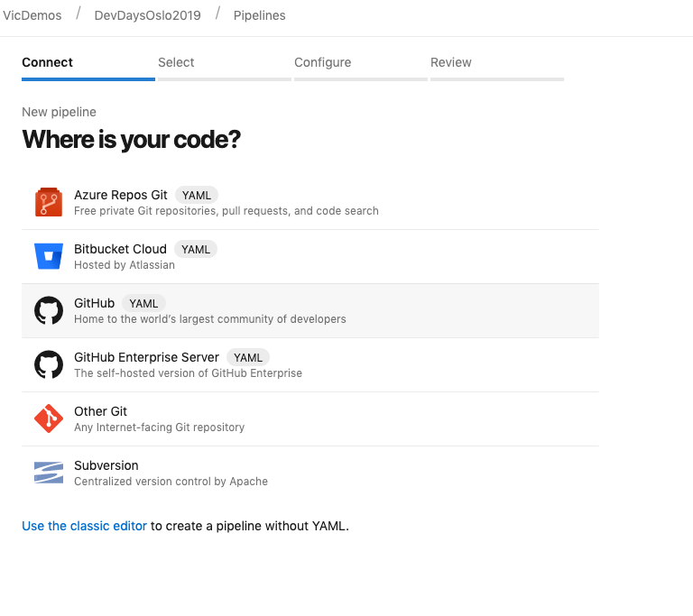This screenshot has height=616, width=693.
Task: Choose Azure Repos Git title
Action: pyautogui.click(x=121, y=195)
